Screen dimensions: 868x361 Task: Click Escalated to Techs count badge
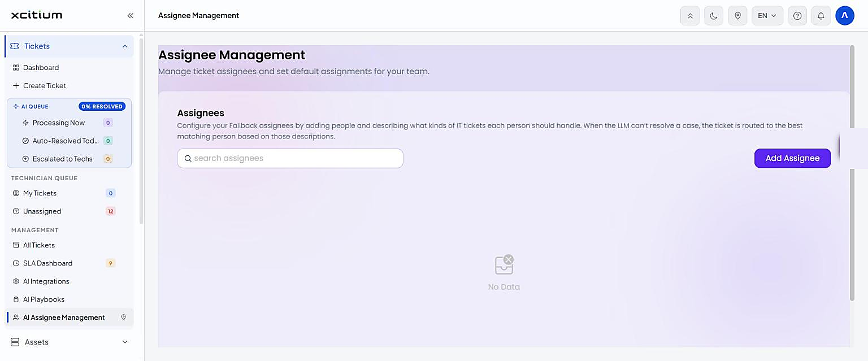pos(108,159)
